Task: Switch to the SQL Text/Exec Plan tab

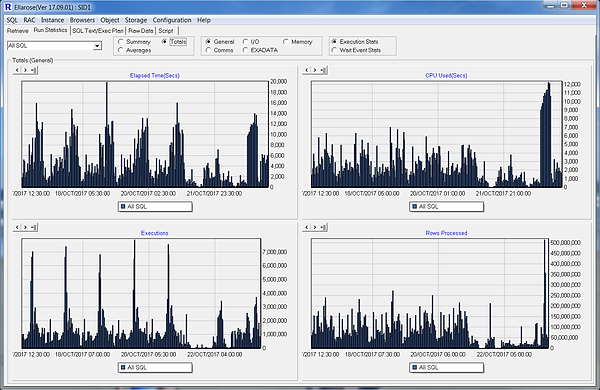Action: click(98, 31)
